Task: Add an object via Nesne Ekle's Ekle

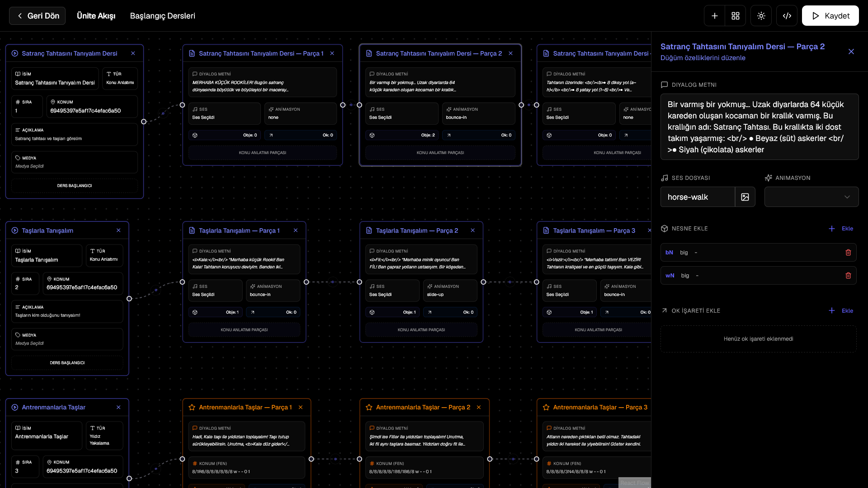Action: [841, 229]
